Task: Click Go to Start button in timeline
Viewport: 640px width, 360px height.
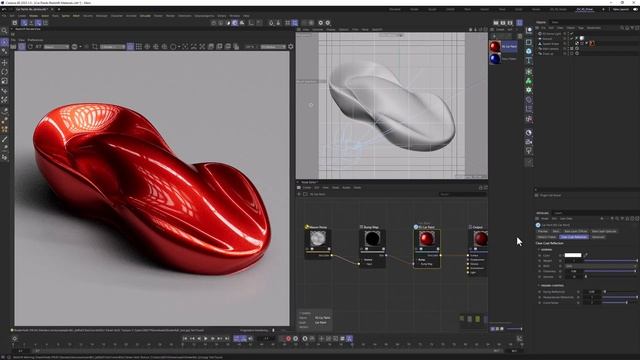Action: [185, 338]
